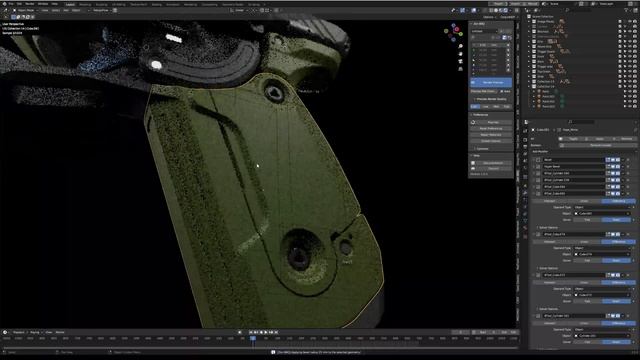640x360 pixels.
Task: Open the Marker menu in the timeline
Action: coord(60,332)
